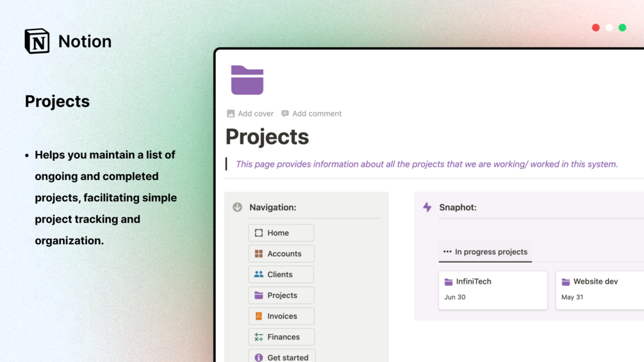Screen dimensions: 644x362
Task: Click the Notion logo icon
Action: (37, 41)
